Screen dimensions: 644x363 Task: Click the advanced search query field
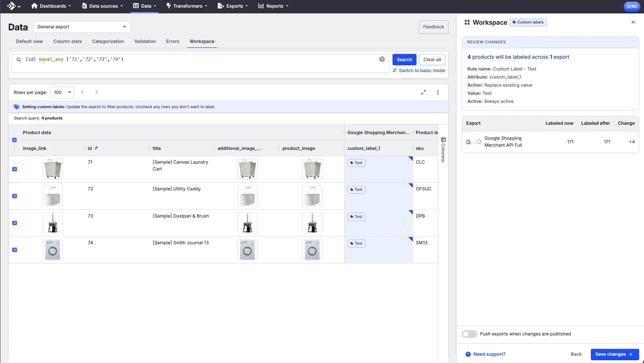tap(201, 64)
